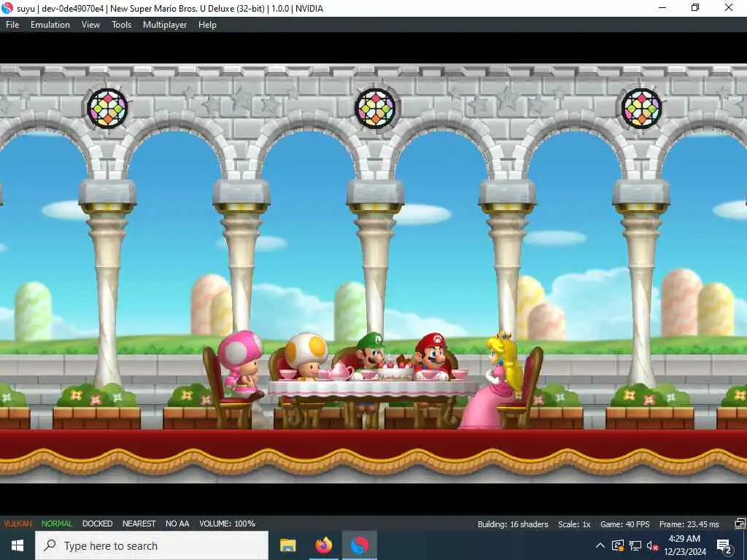The height and width of the screenshot is (560, 747).
Task: Switch the NEAREST scaling filter
Action: pos(139,524)
